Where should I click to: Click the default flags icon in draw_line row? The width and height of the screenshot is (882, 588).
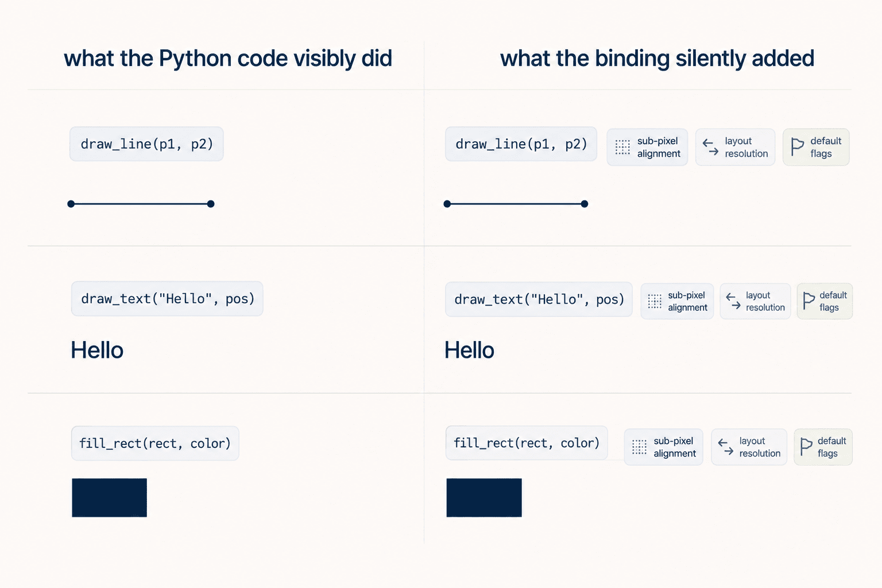[x=797, y=147]
